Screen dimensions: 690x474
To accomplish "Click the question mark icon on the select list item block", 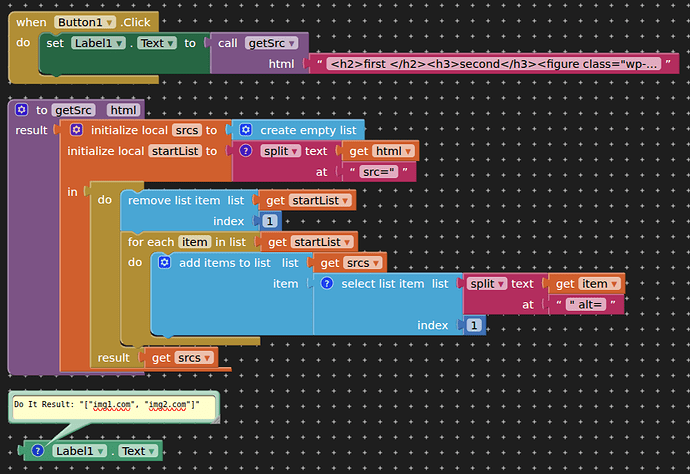I will [326, 284].
